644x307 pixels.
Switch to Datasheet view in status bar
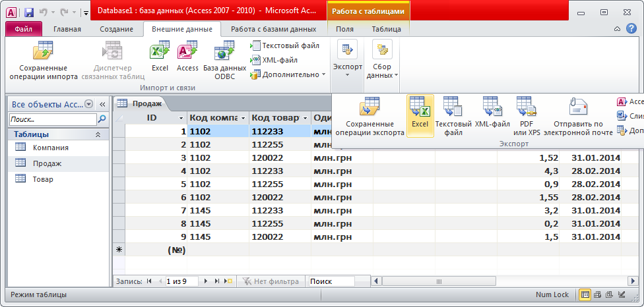585,294
